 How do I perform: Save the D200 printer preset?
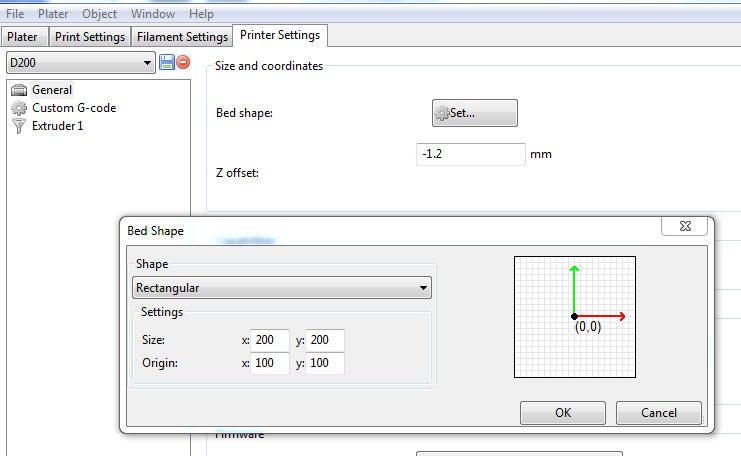point(167,62)
